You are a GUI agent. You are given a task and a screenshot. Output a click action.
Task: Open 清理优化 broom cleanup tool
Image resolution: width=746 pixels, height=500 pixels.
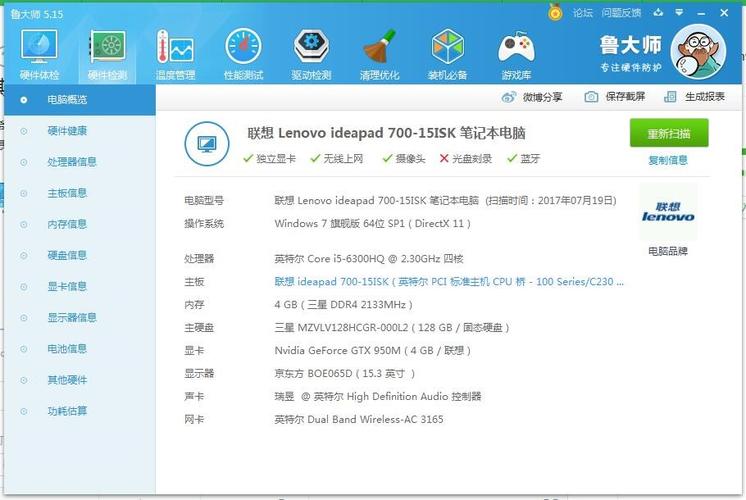[379, 55]
